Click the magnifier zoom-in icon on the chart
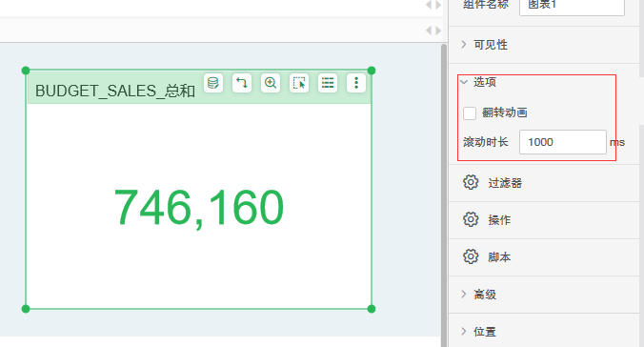The image size is (644, 347). [271, 83]
